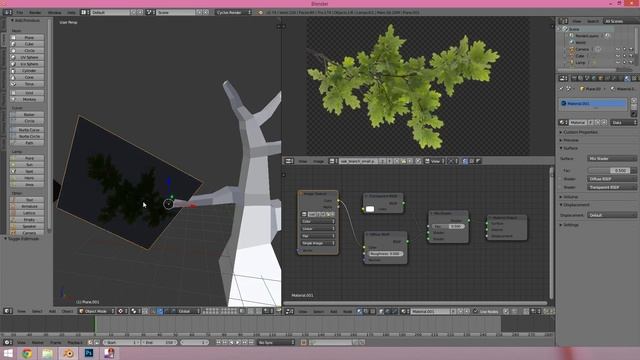Select Material.001 slot in material list
Image resolution: width=640 pixels, height=360 pixels.
click(593, 104)
